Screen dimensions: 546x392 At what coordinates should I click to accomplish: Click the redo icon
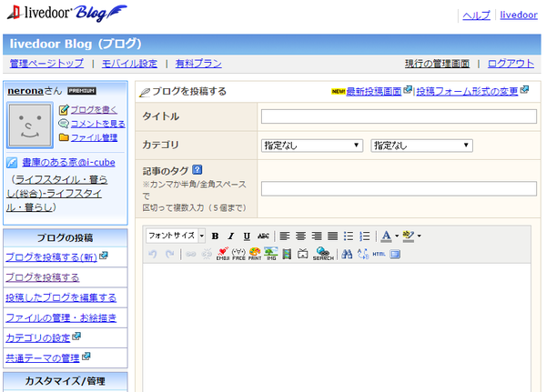point(169,254)
